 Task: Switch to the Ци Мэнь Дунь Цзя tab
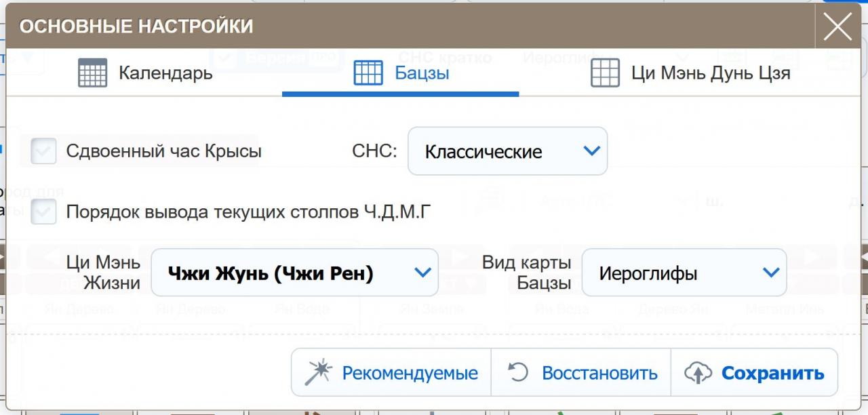point(710,73)
